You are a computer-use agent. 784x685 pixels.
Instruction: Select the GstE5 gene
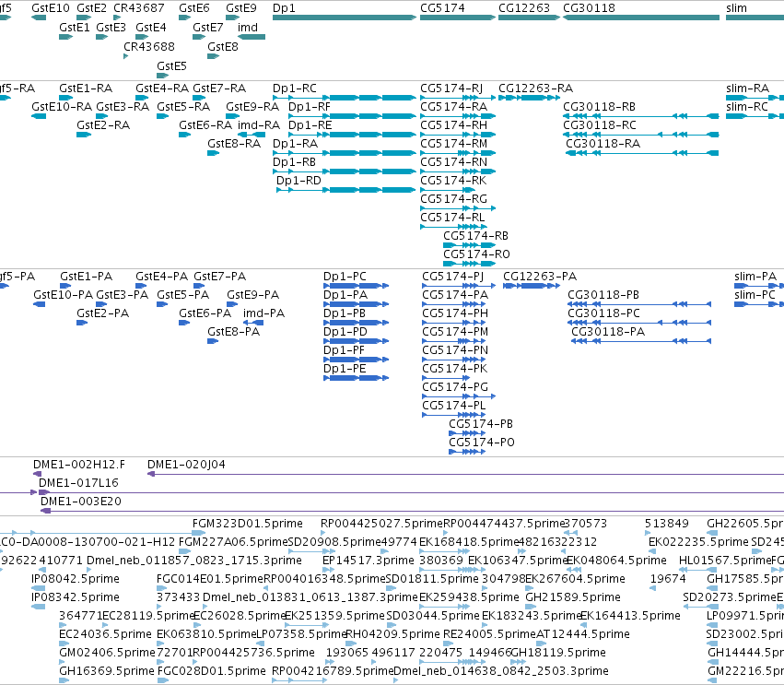tap(162, 76)
